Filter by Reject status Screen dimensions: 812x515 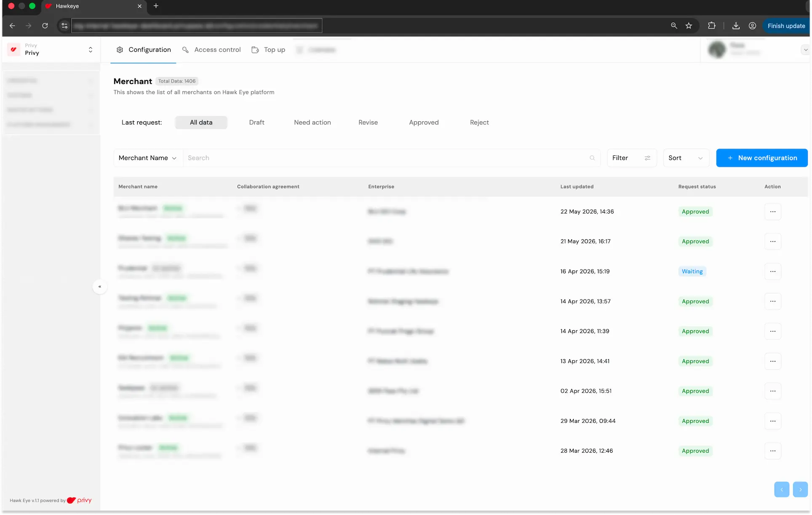(x=479, y=123)
